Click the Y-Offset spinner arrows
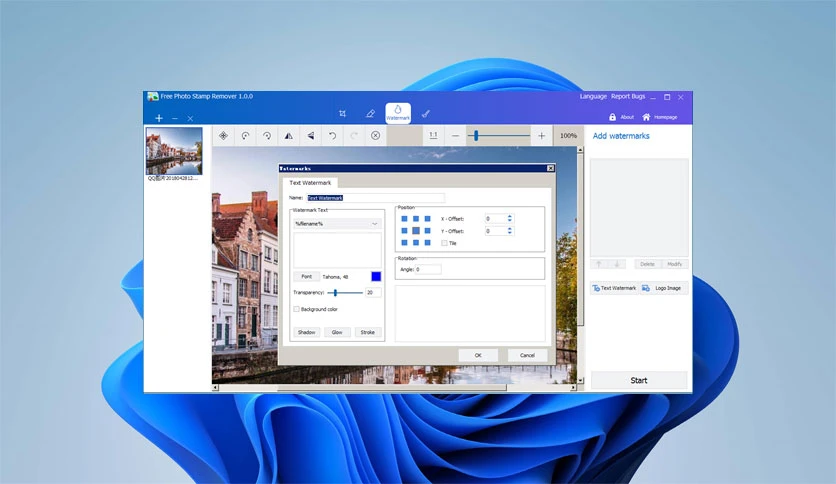 point(510,231)
